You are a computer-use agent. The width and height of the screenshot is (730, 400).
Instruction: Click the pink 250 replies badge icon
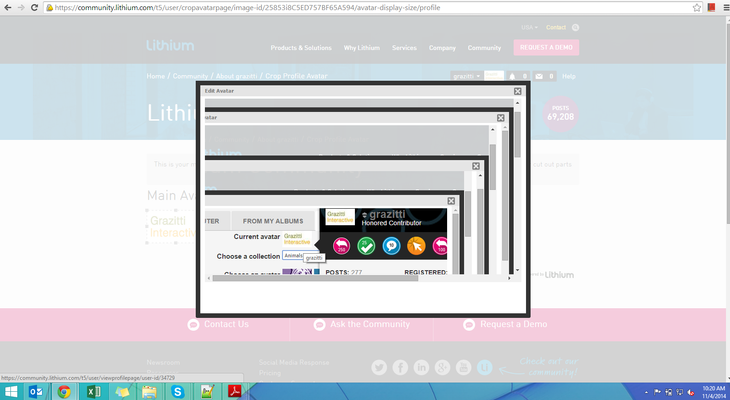click(x=342, y=245)
